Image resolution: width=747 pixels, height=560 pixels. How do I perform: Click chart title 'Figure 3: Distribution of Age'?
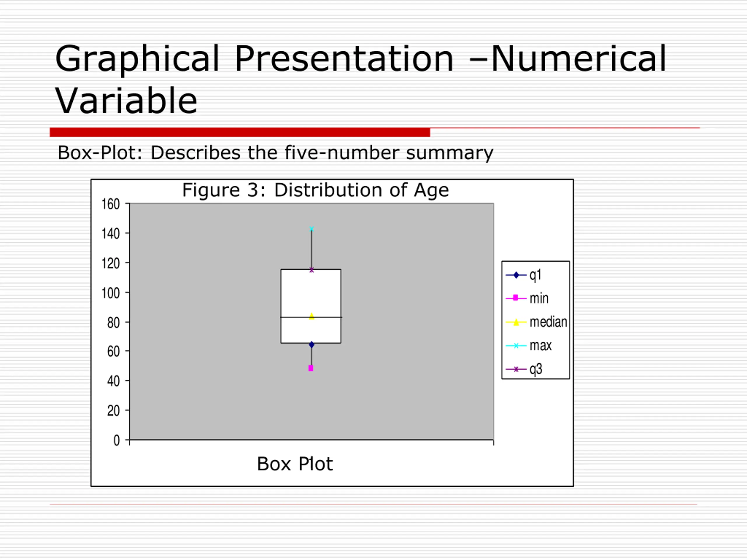pyautogui.click(x=315, y=190)
